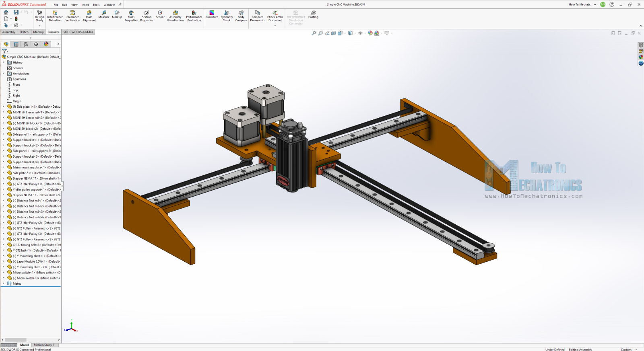Toggle the Hide/Show Items eye icon
Screen dimensions: 644x351
(x=360, y=33)
